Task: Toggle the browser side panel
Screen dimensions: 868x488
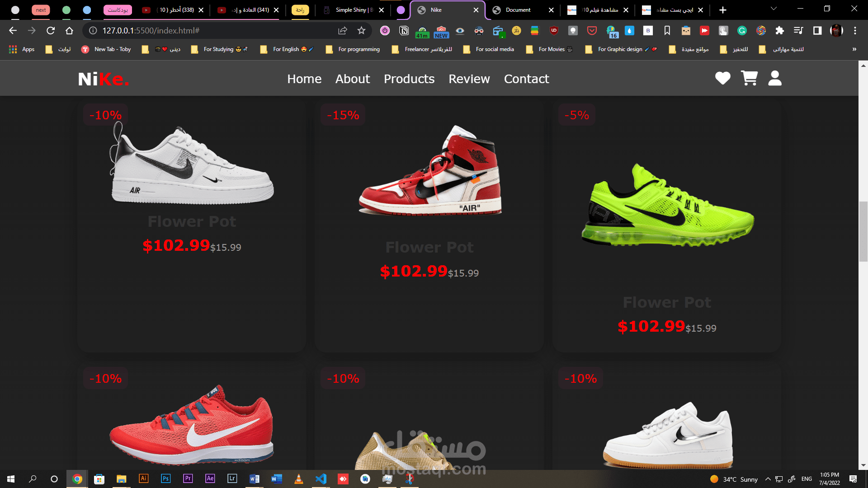Action: coord(817,30)
